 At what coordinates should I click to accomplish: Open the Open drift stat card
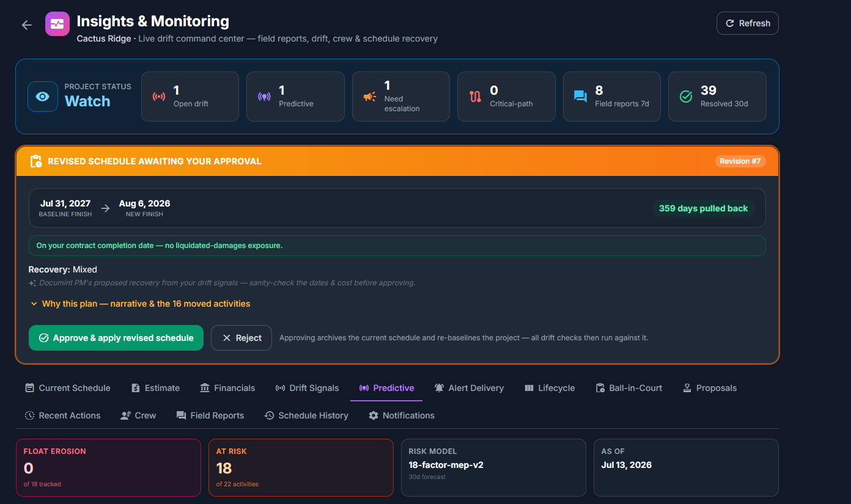tap(190, 97)
